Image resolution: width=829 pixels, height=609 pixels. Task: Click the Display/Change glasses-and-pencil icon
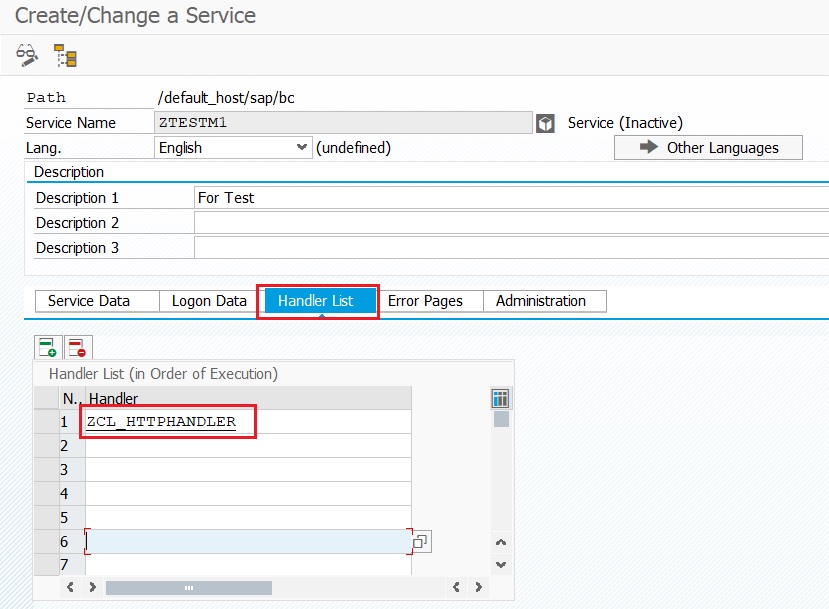click(x=27, y=55)
